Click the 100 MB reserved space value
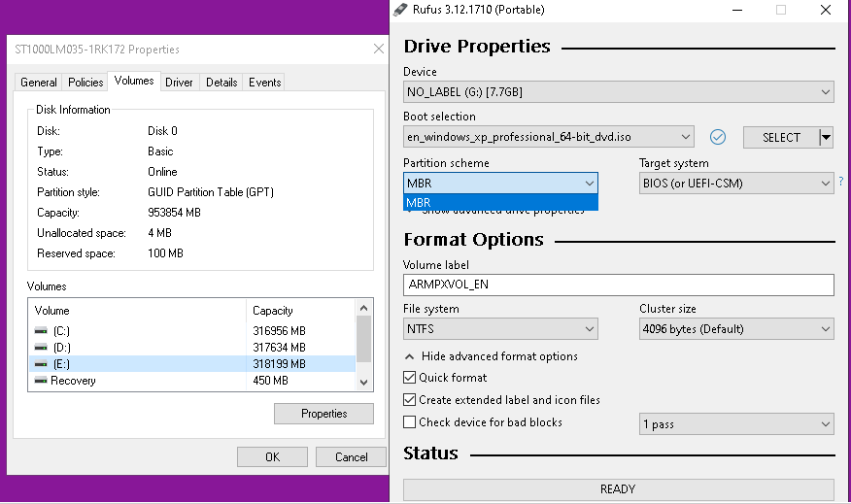 (x=165, y=253)
